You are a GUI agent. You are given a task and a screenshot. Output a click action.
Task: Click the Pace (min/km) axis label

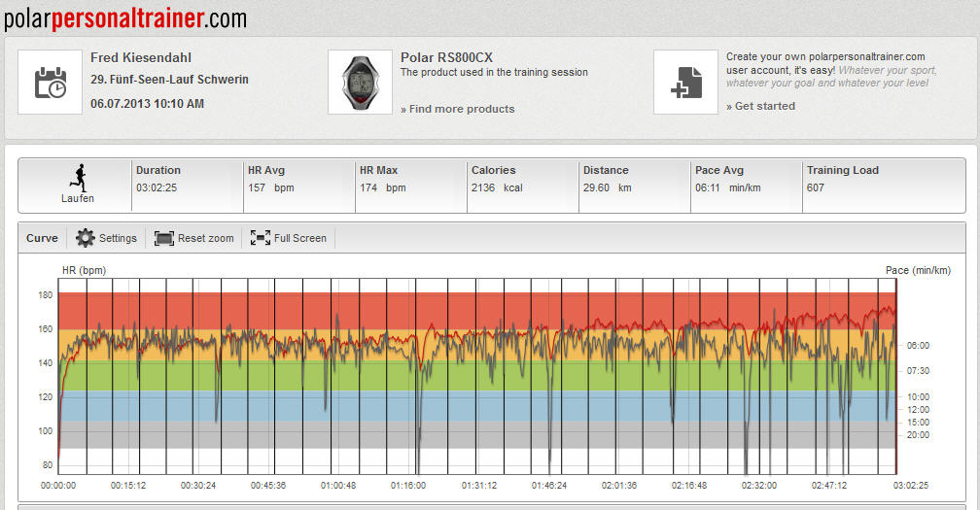[918, 270]
